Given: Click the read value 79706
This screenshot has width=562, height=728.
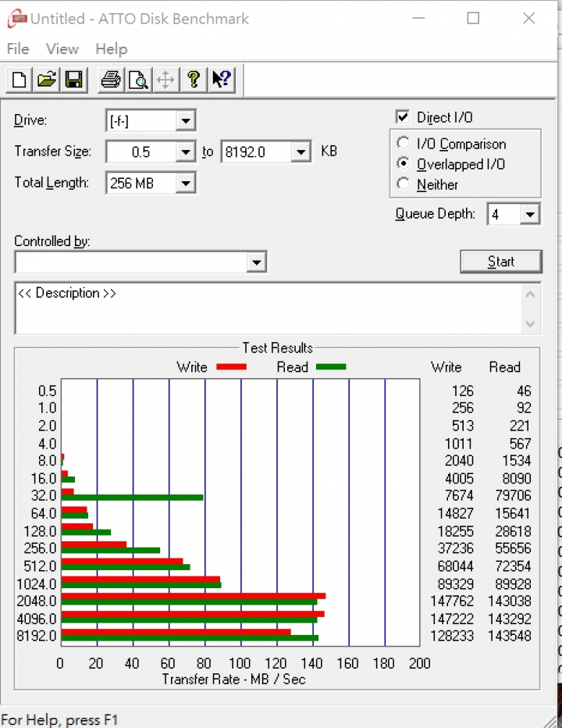Looking at the screenshot, I should 513,495.
